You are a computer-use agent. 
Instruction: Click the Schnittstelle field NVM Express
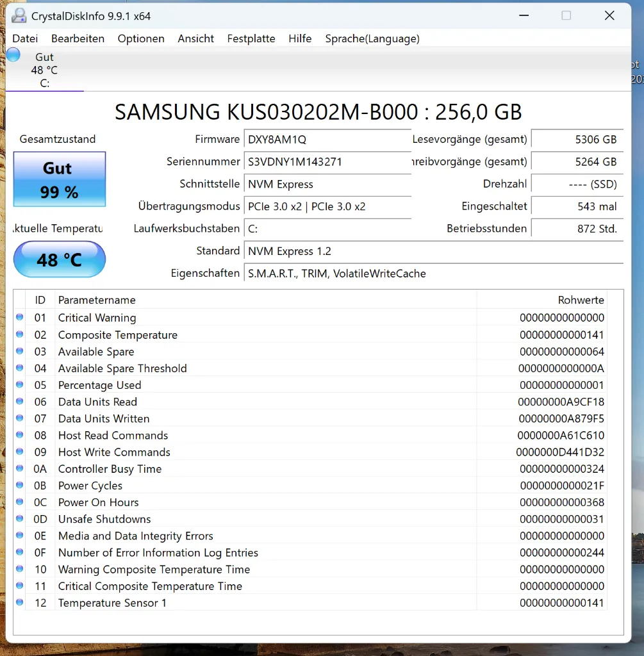click(327, 184)
